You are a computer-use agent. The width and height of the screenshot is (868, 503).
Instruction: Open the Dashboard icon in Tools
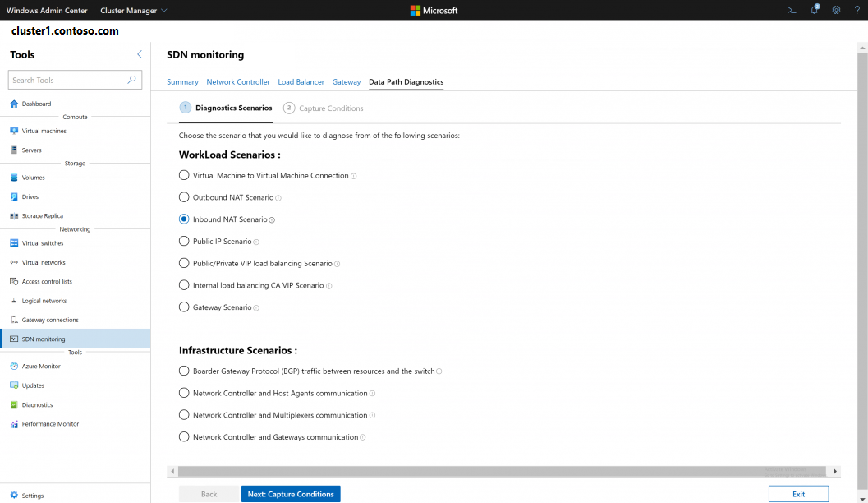click(14, 104)
